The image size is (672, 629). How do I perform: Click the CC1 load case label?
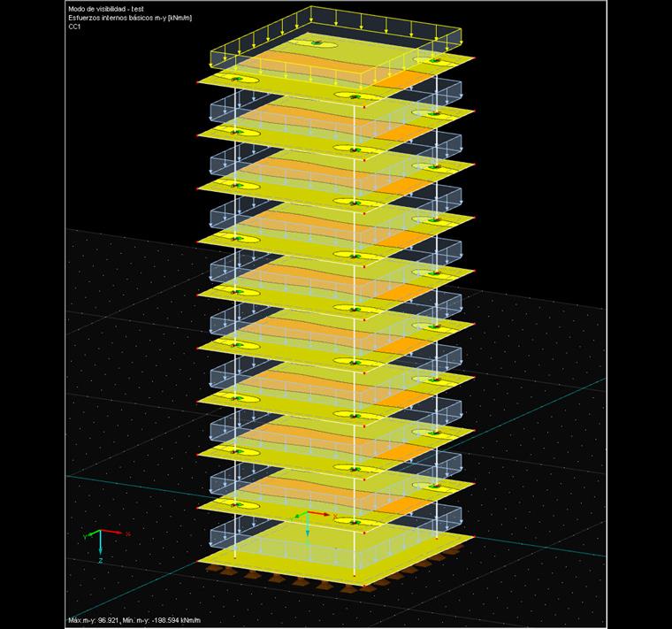(74, 27)
